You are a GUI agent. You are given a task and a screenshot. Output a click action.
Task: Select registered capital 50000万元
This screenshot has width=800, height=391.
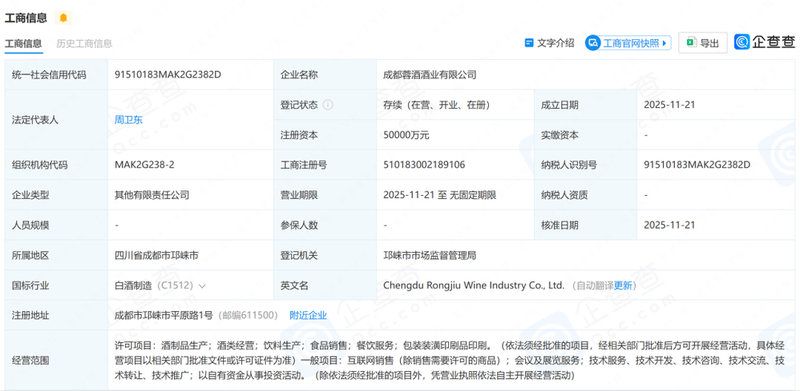click(406, 135)
